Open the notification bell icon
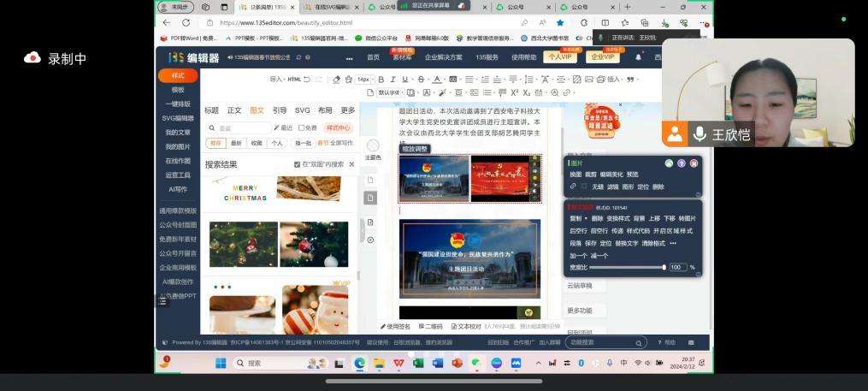This screenshot has width=868, height=391. click(x=638, y=57)
